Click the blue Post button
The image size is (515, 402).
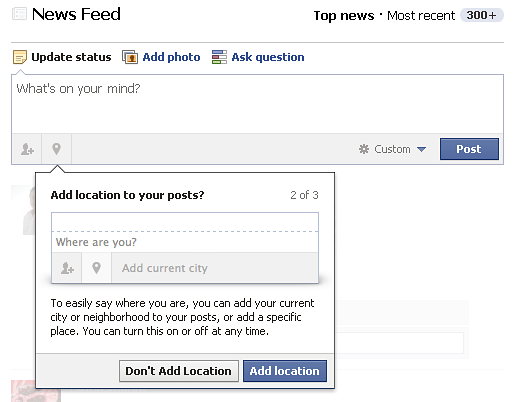(x=469, y=149)
